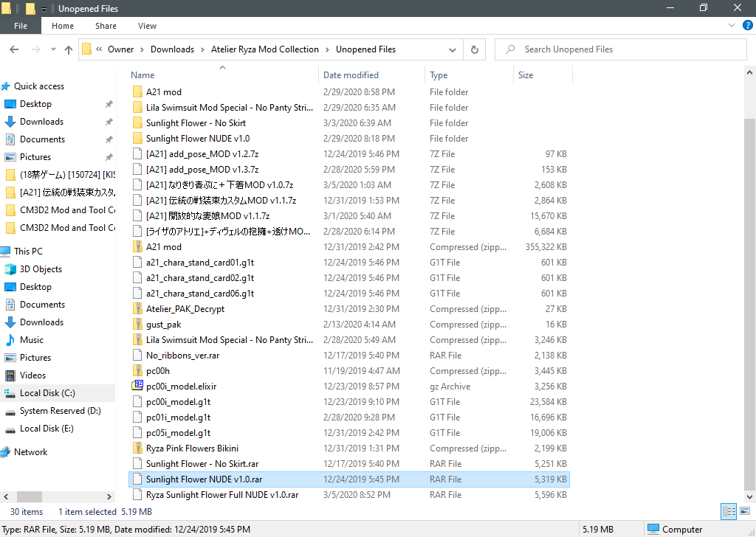Expand the hidden breadcrumb path chevrons
The height and width of the screenshot is (537, 756).
tap(99, 49)
